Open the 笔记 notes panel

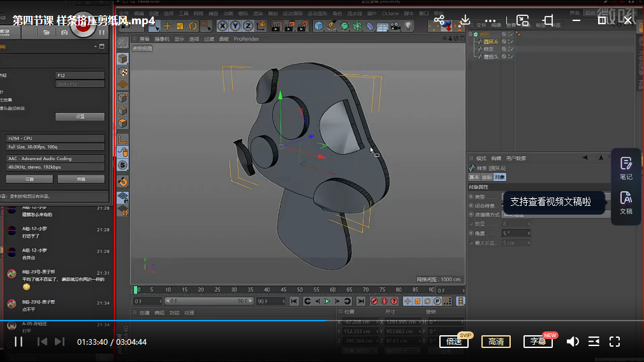(x=626, y=168)
